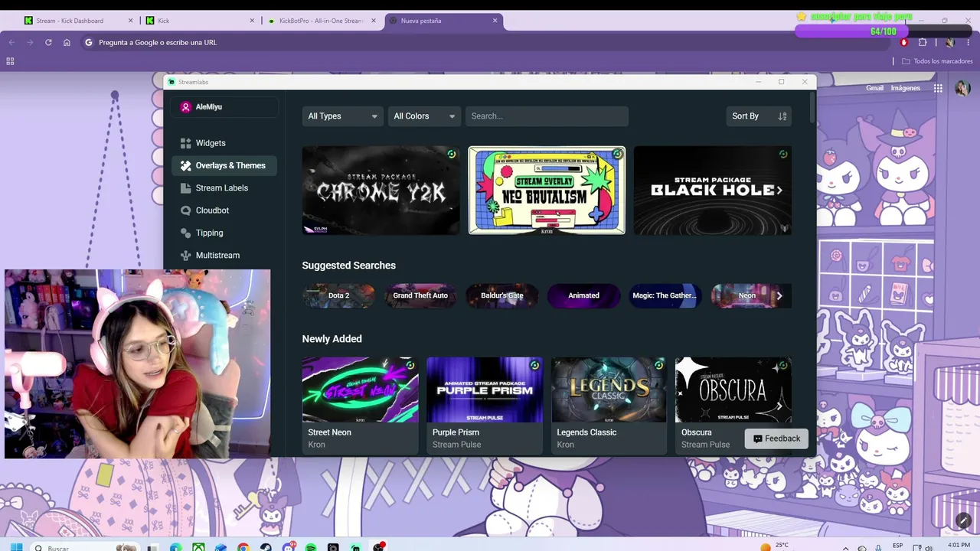Click the Streamlabs vertical scrollbar
Viewport: 980px width, 551px height.
point(812,107)
